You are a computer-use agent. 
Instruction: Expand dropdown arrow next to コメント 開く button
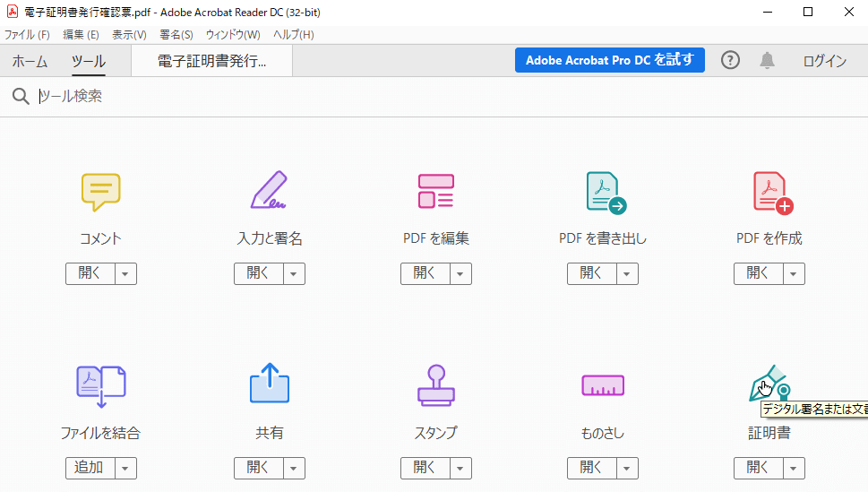click(126, 274)
